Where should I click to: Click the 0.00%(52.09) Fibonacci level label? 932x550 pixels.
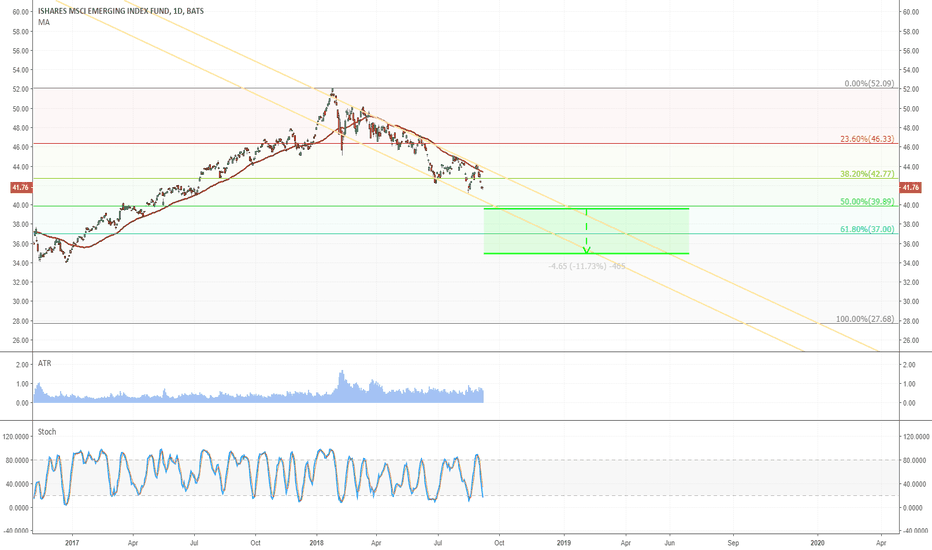869,83
